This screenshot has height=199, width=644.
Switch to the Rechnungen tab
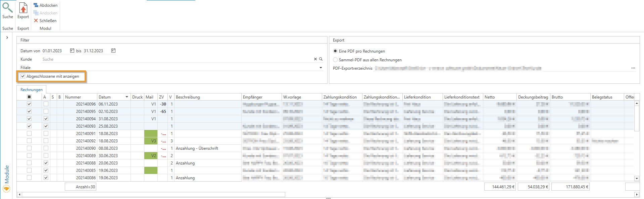[x=32, y=90]
